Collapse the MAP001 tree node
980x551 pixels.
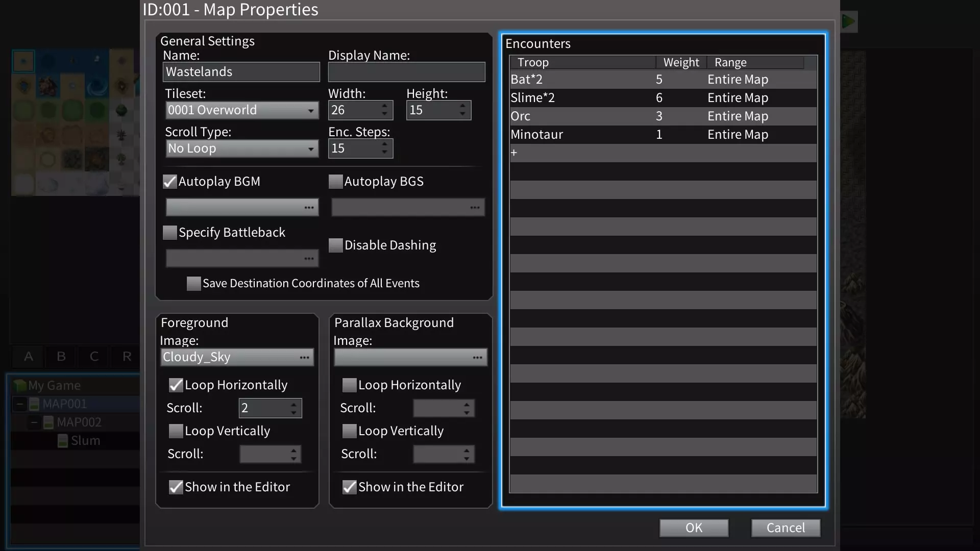[20, 404]
